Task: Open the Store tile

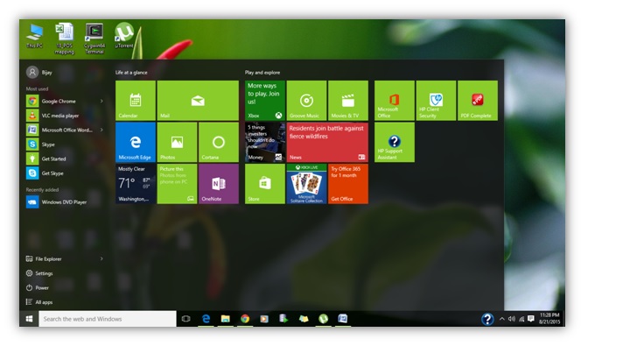Action: point(265,184)
